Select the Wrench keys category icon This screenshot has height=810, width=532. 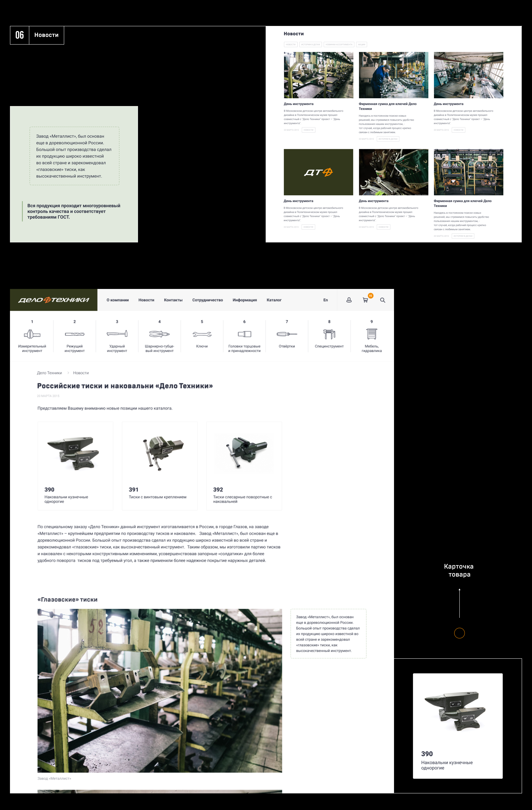202,334
